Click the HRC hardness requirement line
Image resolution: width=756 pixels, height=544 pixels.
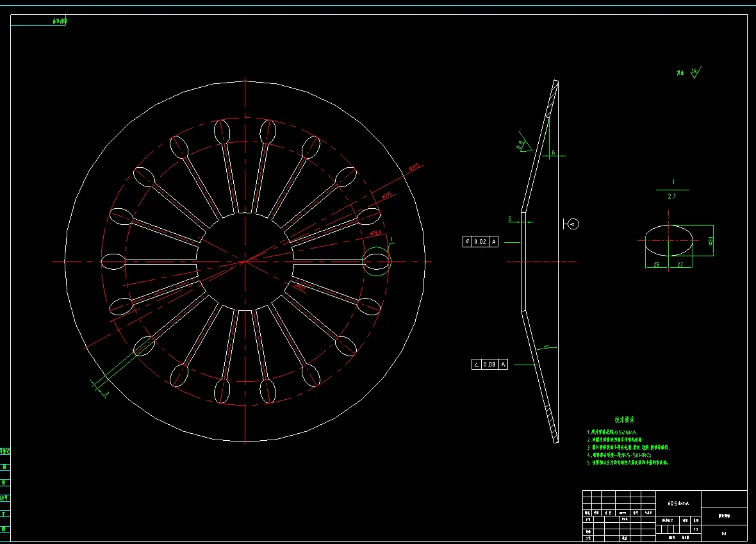[619, 455]
